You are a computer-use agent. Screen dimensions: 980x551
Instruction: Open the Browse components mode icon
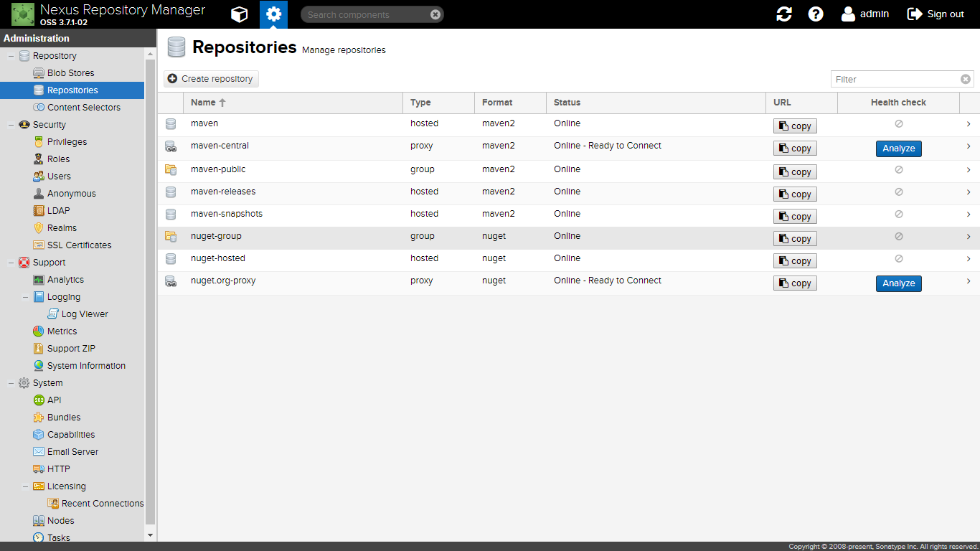tap(239, 14)
